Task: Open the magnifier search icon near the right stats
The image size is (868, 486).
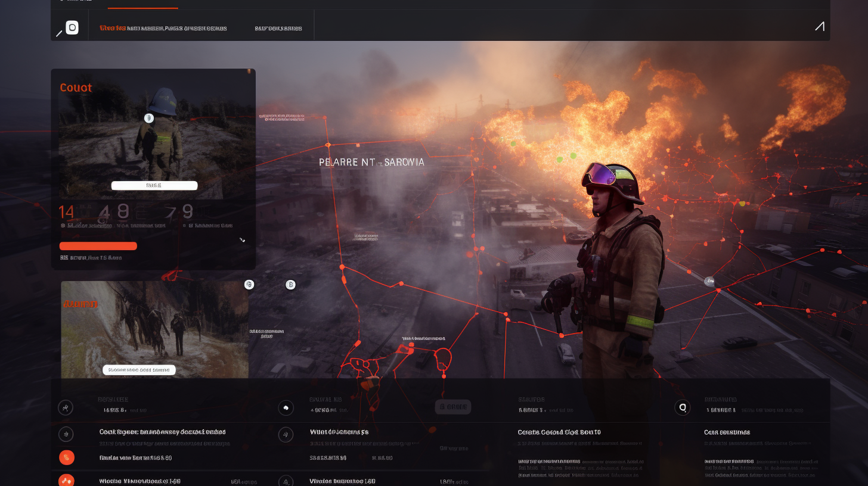Action: (681, 407)
